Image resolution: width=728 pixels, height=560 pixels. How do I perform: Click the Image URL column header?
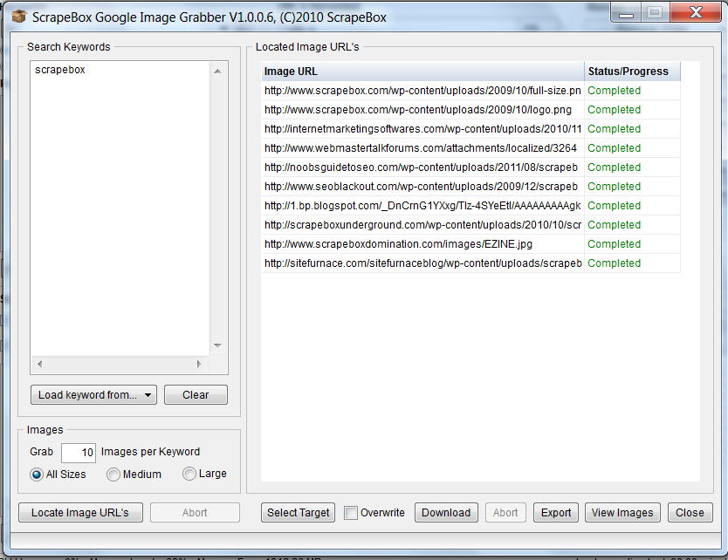point(422,72)
